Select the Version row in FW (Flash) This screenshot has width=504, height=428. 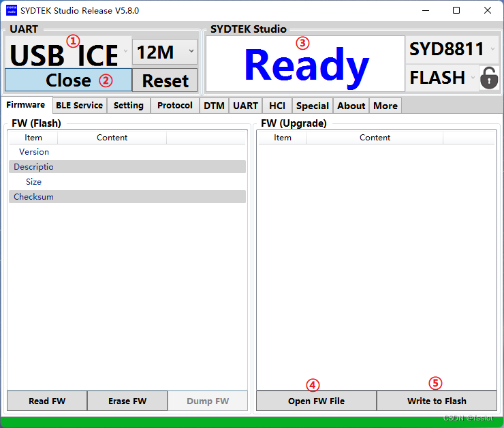point(127,152)
